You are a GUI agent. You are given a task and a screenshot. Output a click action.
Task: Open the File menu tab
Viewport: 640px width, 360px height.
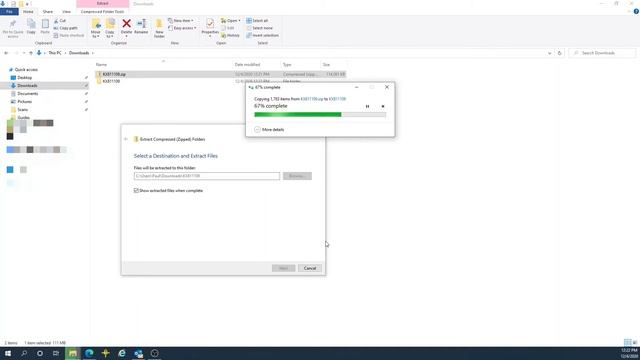pyautogui.click(x=9, y=12)
